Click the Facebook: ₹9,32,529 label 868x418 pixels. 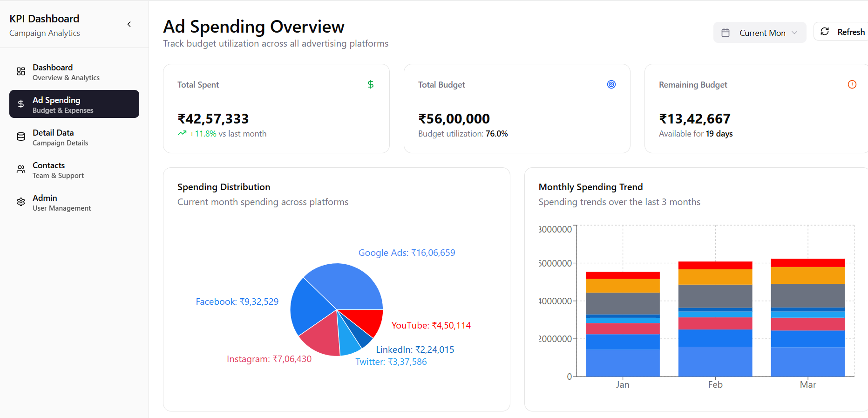(237, 302)
